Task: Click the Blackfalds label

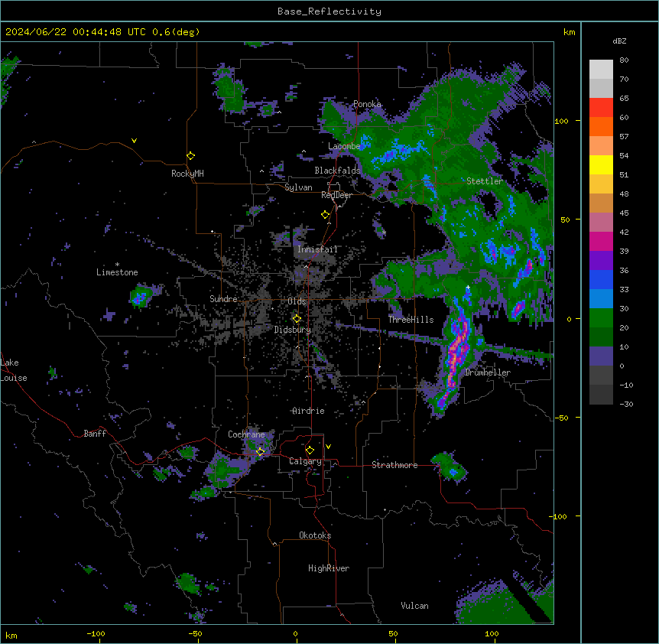Action: [337, 171]
